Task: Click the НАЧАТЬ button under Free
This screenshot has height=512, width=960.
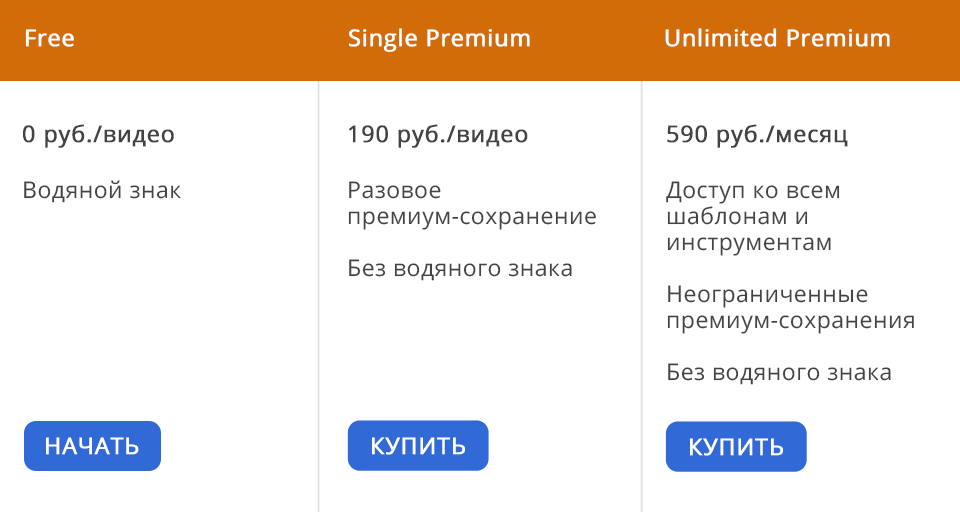Action: coord(92,446)
